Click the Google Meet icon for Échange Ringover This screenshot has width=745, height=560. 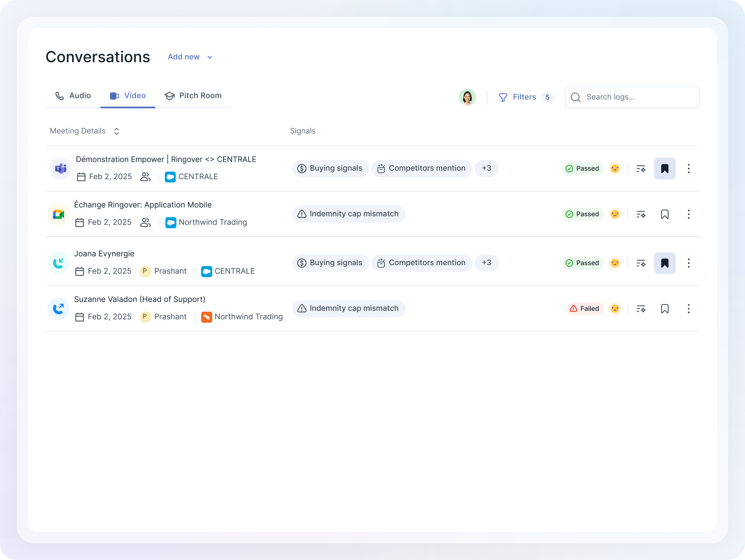pyautogui.click(x=58, y=214)
